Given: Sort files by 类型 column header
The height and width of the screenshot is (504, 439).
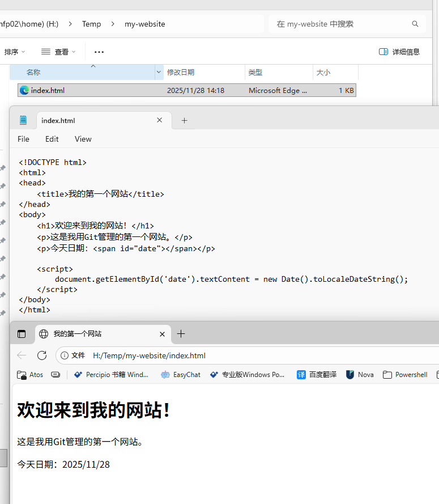Looking at the screenshot, I should coord(279,72).
